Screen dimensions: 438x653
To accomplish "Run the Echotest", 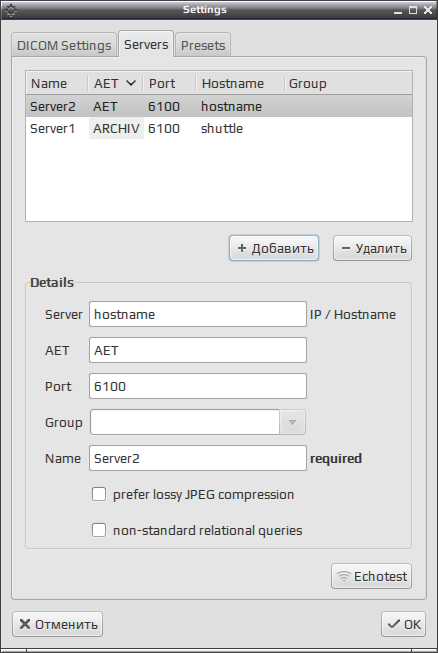I will click(x=371, y=576).
